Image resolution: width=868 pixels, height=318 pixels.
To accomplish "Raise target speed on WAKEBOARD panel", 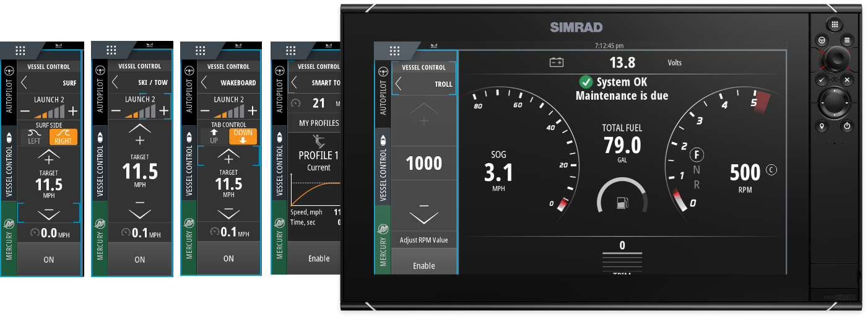I will point(228,157).
